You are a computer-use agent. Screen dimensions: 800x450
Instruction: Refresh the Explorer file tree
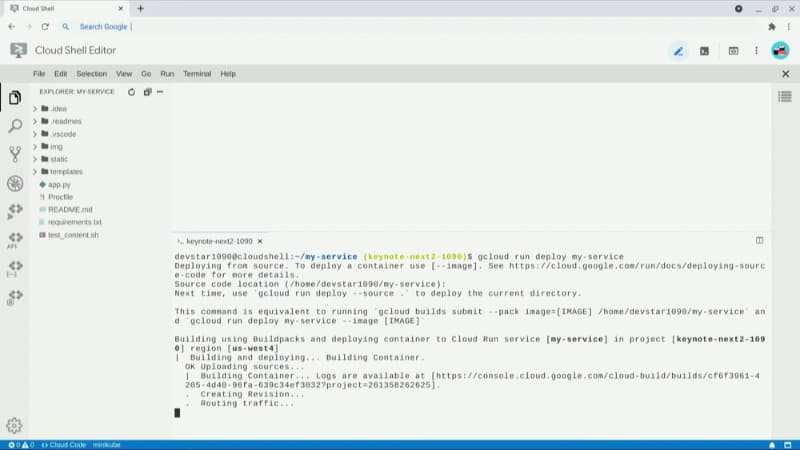click(131, 92)
